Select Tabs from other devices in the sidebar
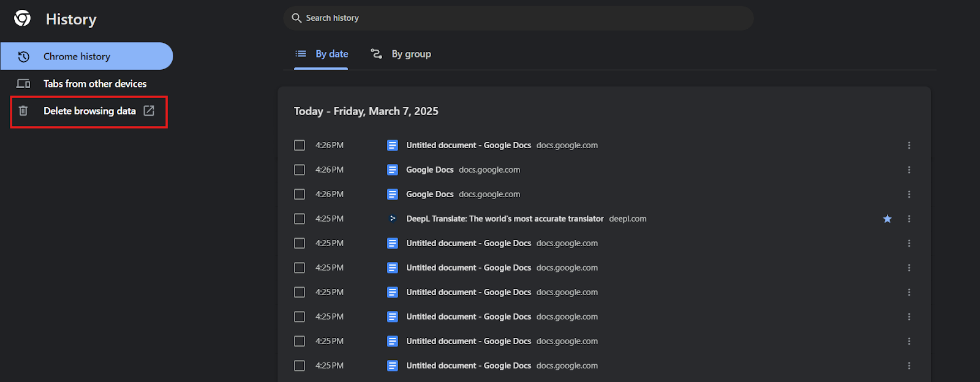The width and height of the screenshot is (980, 382). 94,84
